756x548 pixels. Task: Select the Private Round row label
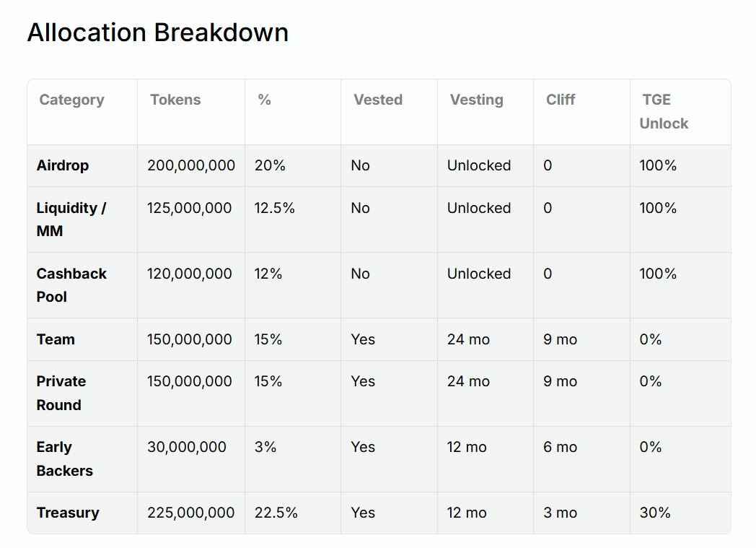(x=61, y=393)
